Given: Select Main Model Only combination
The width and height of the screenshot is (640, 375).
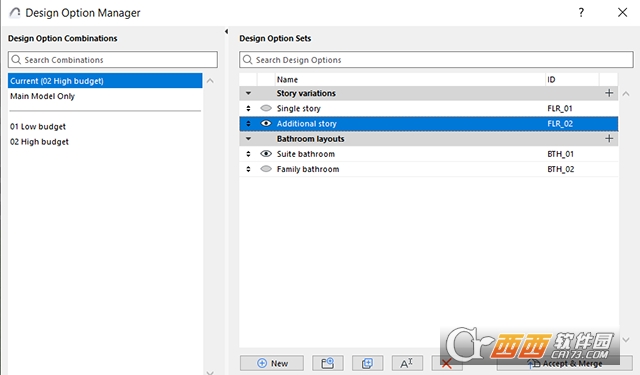Looking at the screenshot, I should 105,96.
